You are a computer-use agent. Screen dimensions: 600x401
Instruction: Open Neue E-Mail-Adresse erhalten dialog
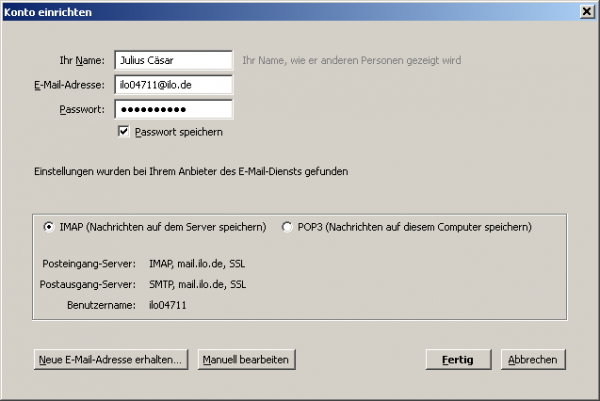click(111, 359)
